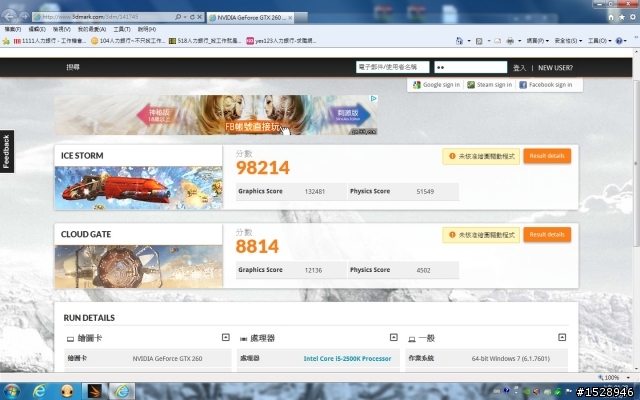
Task: Collapse the 繪圖卡 section expander
Action: coord(226,337)
